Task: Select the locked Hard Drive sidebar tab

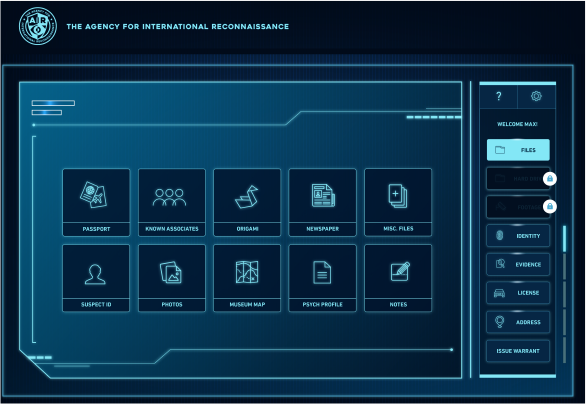Action: click(x=518, y=179)
